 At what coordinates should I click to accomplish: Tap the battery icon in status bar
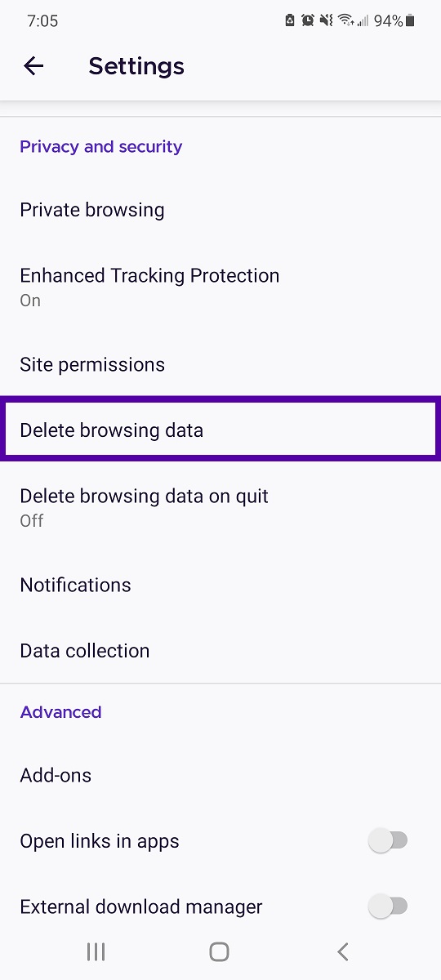coord(410,21)
